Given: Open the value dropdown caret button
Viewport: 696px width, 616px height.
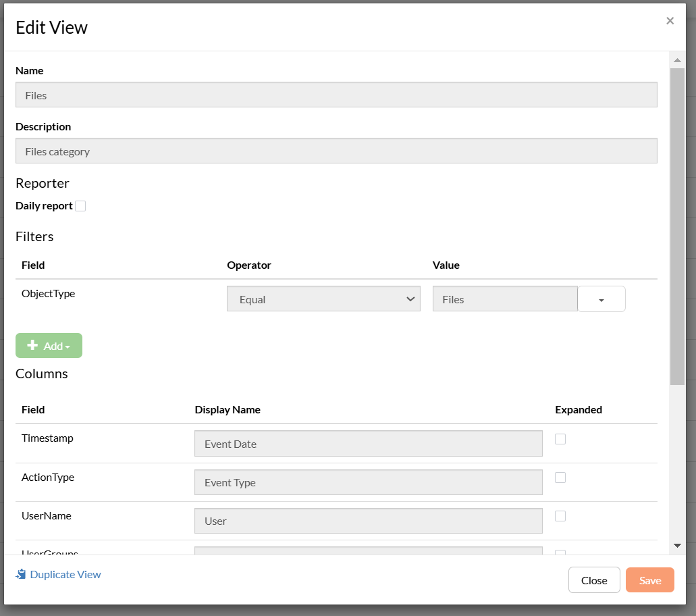Looking at the screenshot, I should pos(601,299).
